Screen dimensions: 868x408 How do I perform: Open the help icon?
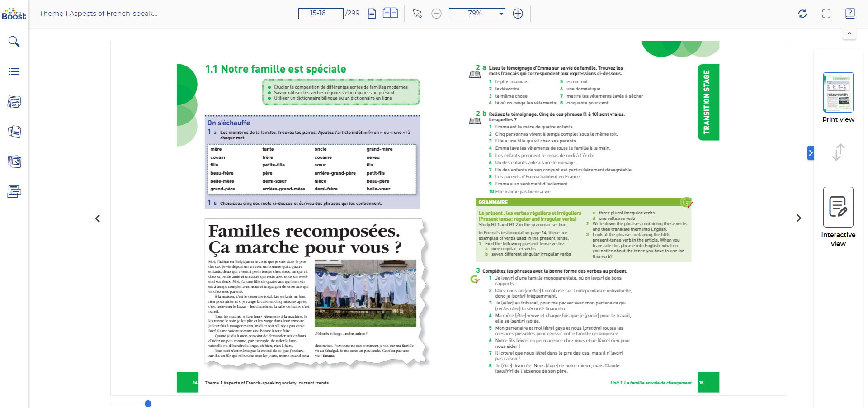click(x=850, y=14)
